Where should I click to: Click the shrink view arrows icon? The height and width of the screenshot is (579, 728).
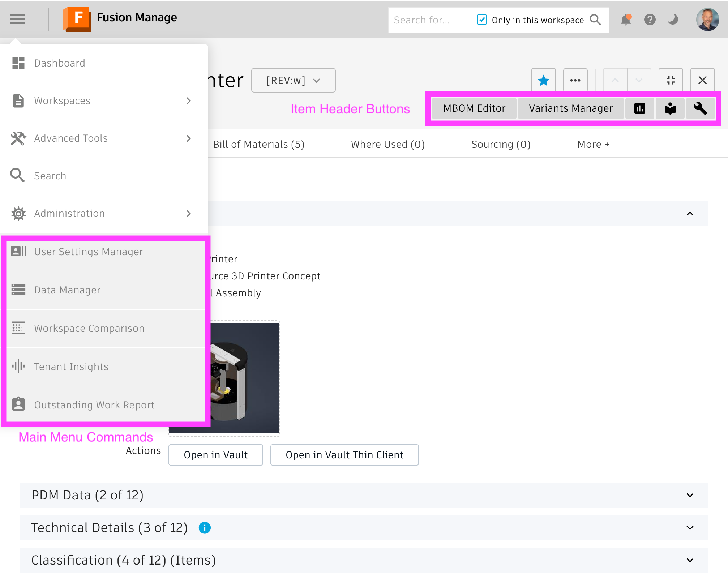(x=671, y=80)
